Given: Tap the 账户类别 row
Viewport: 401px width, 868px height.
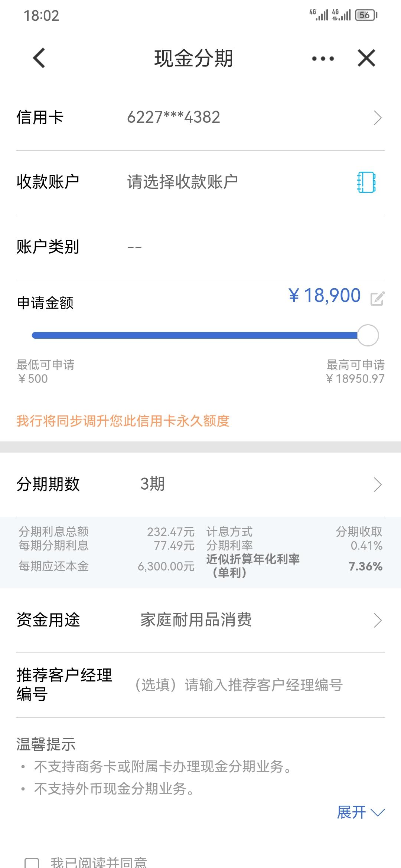Looking at the screenshot, I should coord(200,247).
